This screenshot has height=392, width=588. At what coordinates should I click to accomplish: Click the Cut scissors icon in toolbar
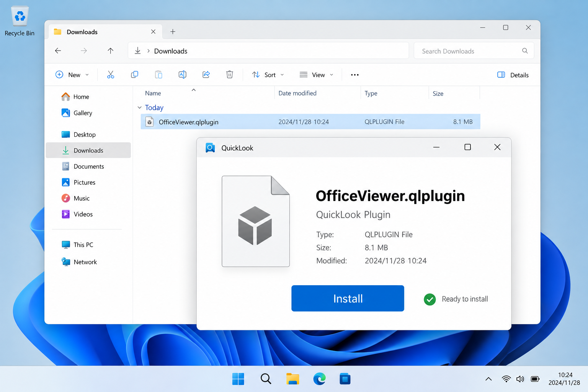coord(111,75)
